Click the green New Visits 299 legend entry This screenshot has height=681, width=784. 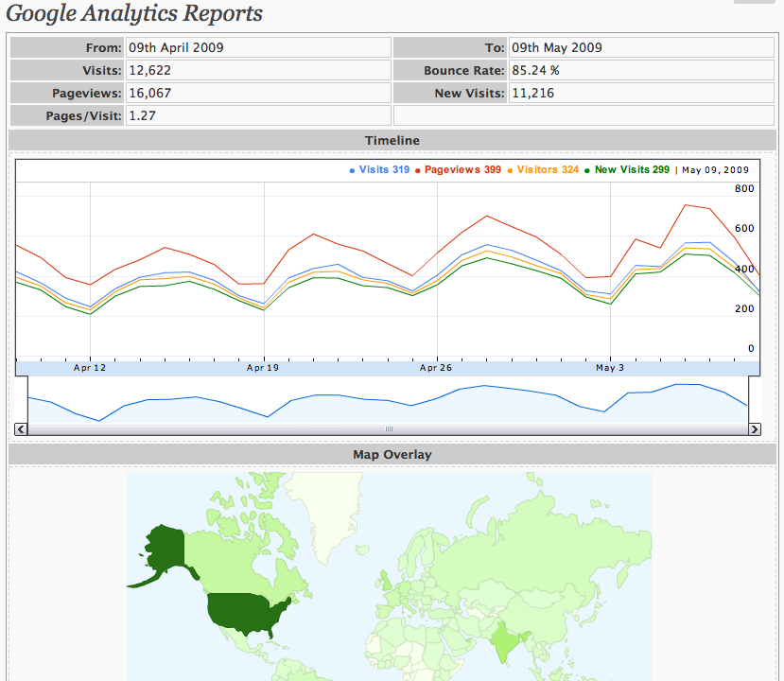pyautogui.click(x=626, y=170)
